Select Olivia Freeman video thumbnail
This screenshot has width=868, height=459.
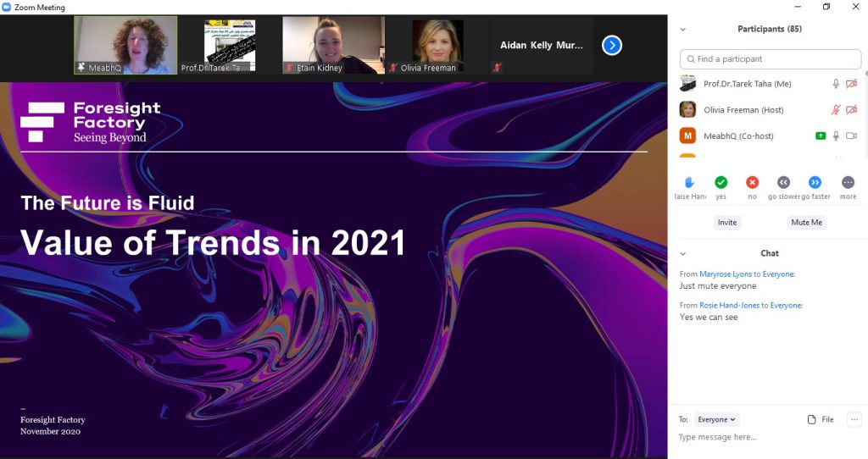click(437, 45)
